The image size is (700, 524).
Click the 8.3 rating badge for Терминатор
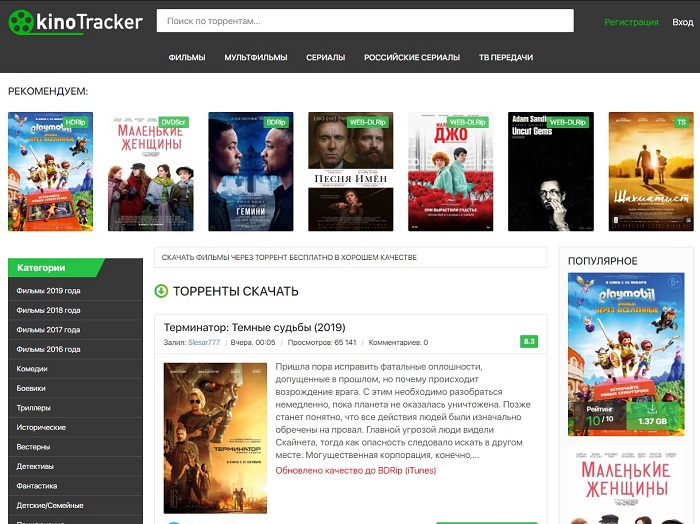pos(529,341)
